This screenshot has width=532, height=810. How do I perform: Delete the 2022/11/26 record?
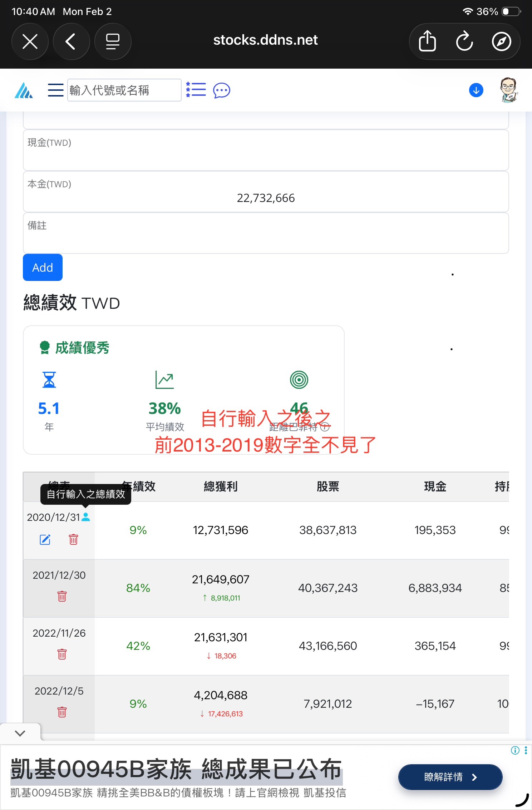(x=62, y=654)
